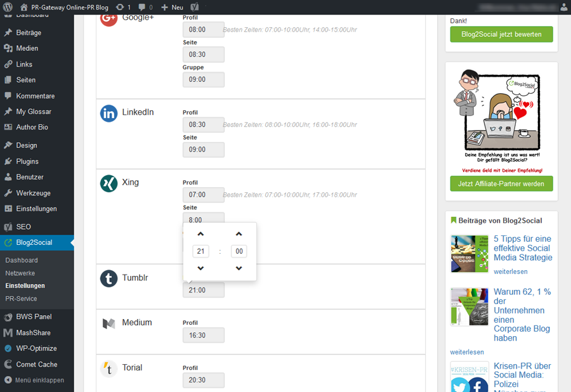Click the WordPress logo in admin bar

8,7
